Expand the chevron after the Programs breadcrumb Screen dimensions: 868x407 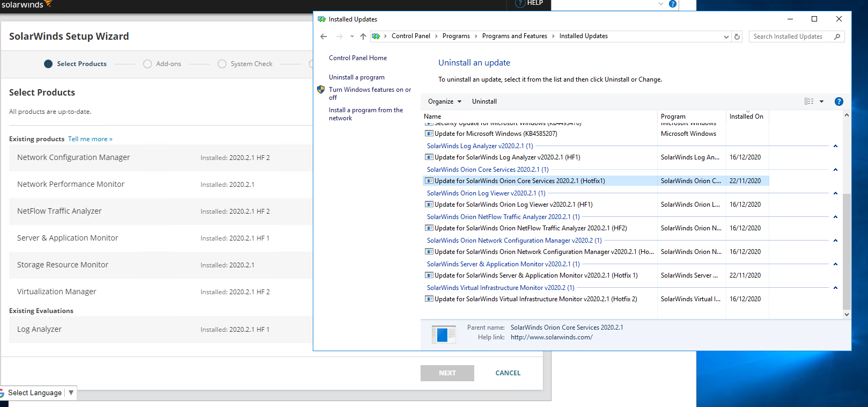[476, 37]
